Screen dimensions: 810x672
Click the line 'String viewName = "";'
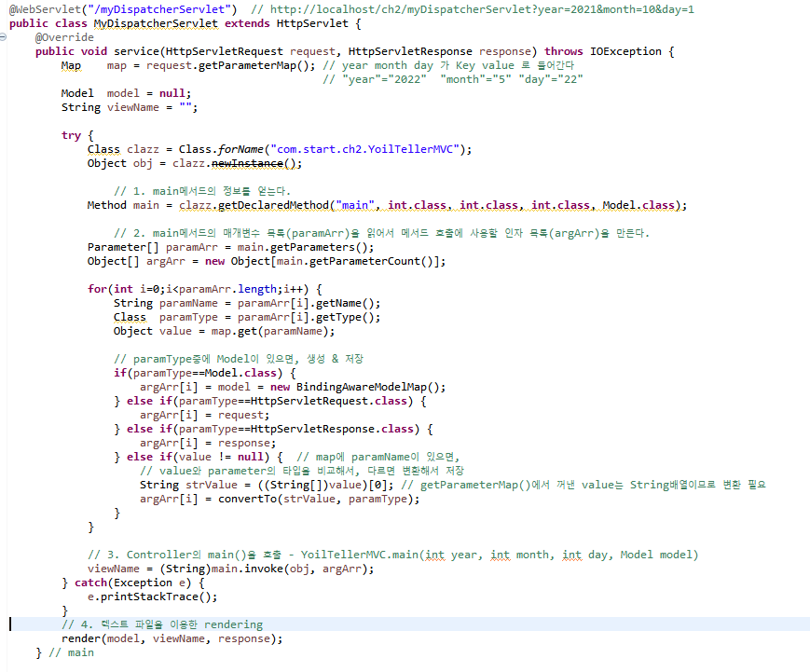pyautogui.click(x=130, y=107)
